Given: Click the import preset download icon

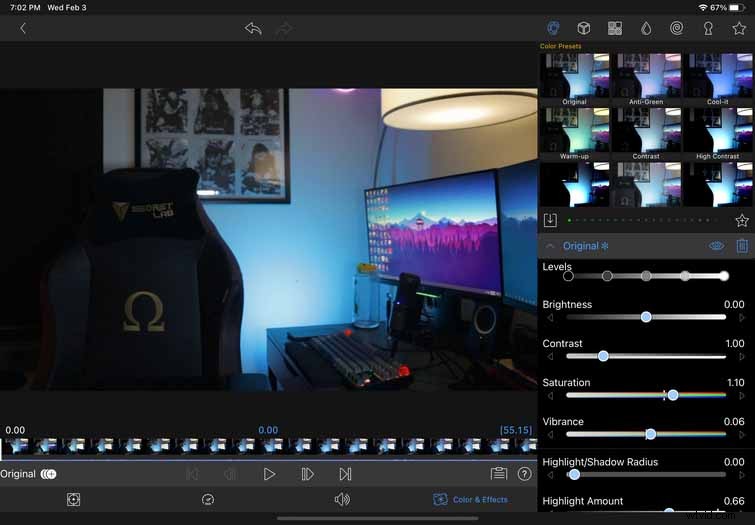Looking at the screenshot, I should click(550, 220).
